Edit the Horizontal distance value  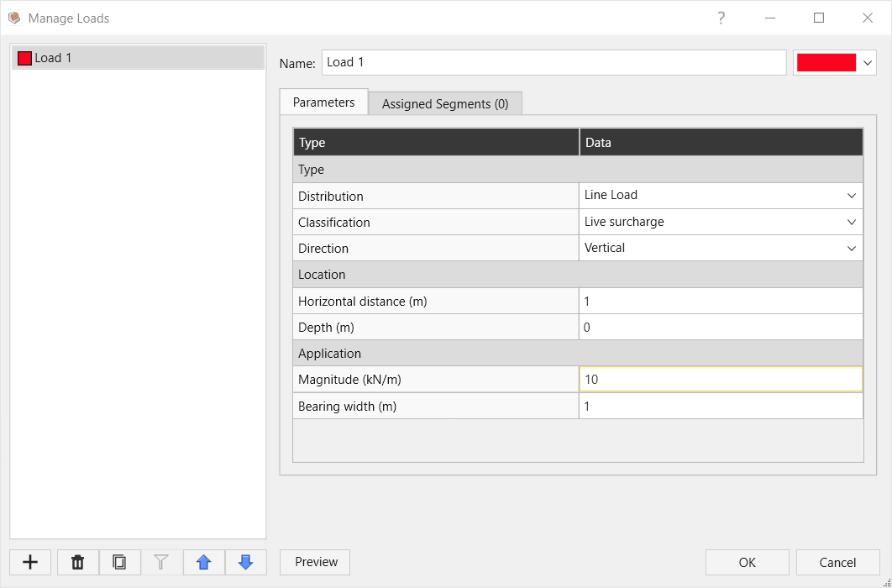click(x=721, y=301)
